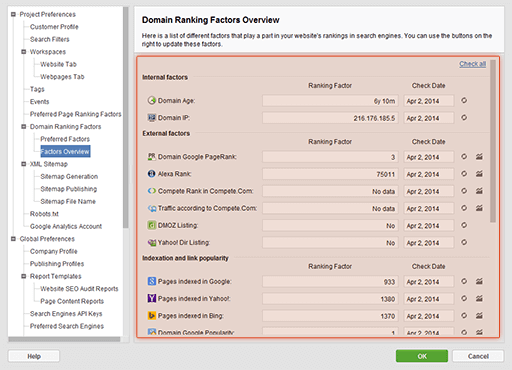
Task: Click the Pages indexed in Google icon
Action: [152, 281]
